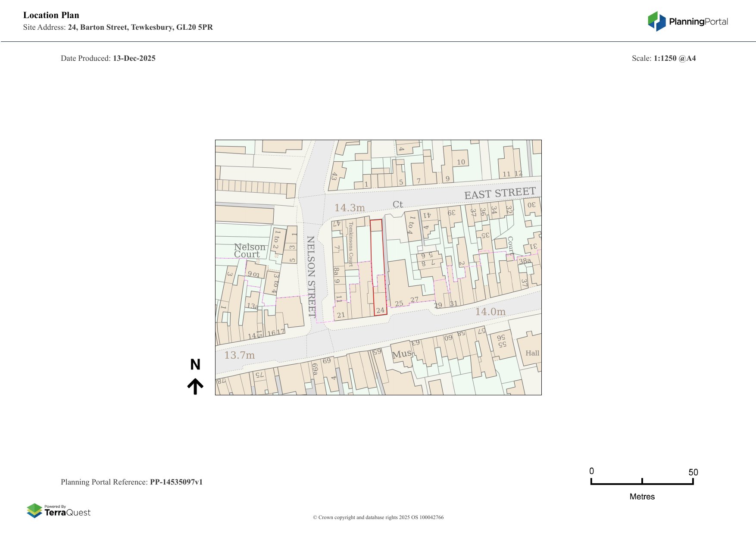This screenshot has width=756, height=535.
Task: Click the 14.3m spot height
Action: pyautogui.click(x=350, y=208)
